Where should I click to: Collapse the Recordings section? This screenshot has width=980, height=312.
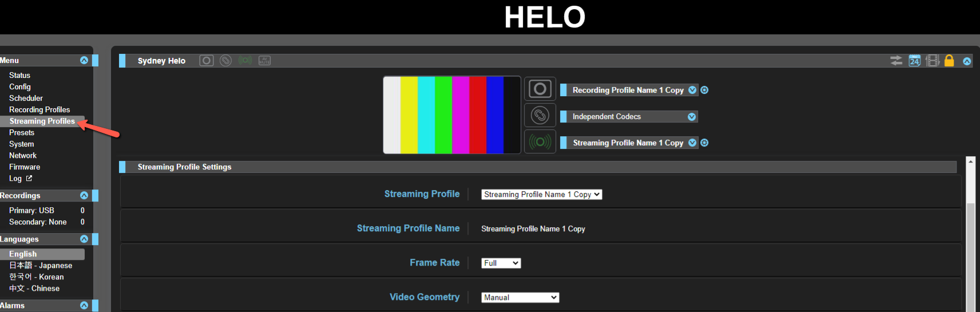tap(84, 195)
